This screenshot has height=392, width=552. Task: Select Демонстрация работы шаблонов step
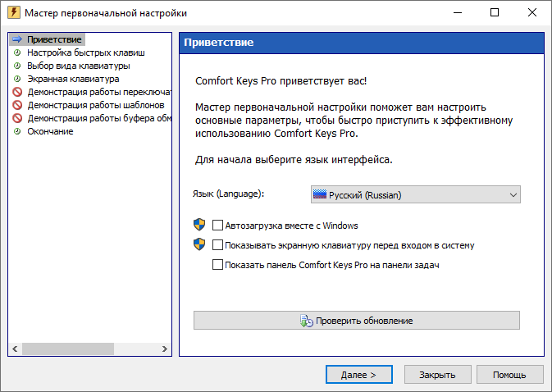tap(96, 105)
